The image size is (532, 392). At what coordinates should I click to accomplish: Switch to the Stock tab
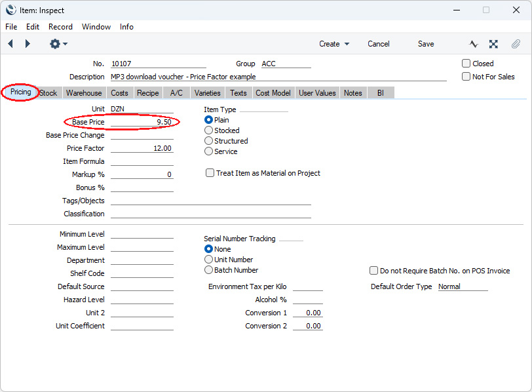point(48,93)
